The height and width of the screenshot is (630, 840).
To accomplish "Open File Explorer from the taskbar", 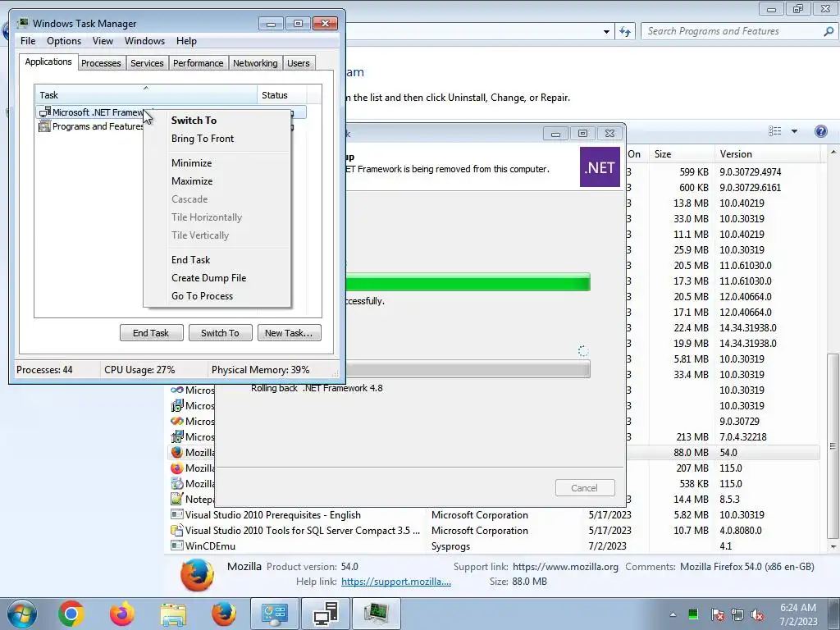I will point(173,614).
